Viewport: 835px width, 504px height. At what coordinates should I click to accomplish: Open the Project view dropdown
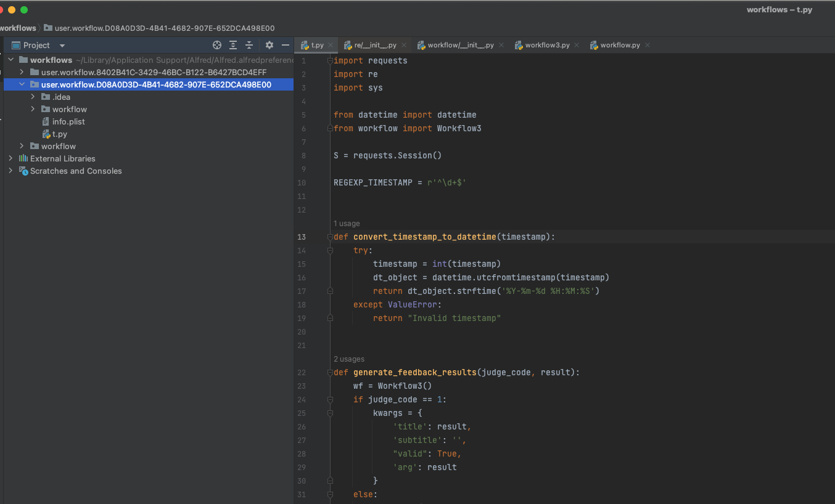coord(62,46)
